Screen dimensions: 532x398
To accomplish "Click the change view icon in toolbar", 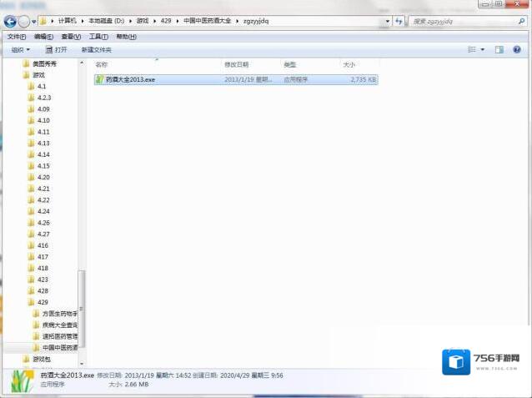I will (472, 50).
